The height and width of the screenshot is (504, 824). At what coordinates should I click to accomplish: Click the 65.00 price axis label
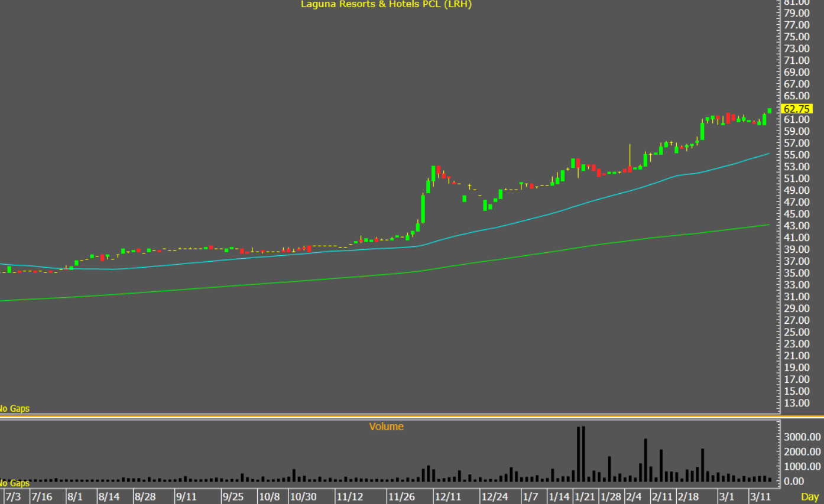(x=796, y=96)
